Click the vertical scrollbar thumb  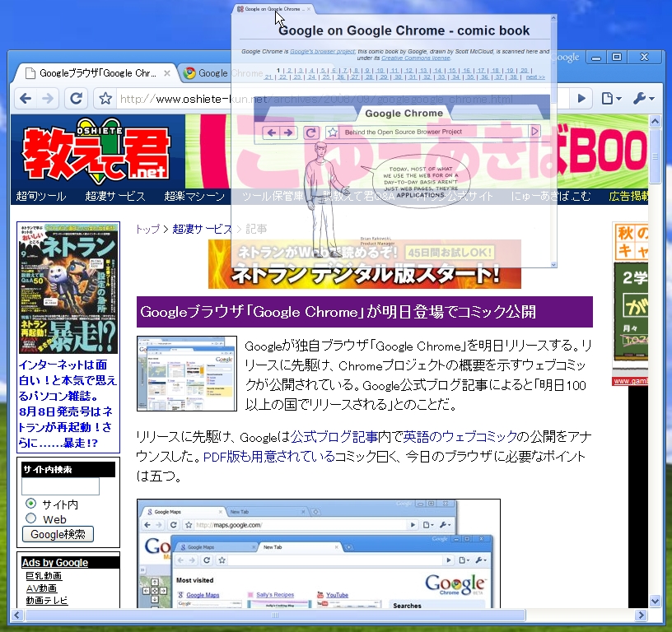click(655, 156)
